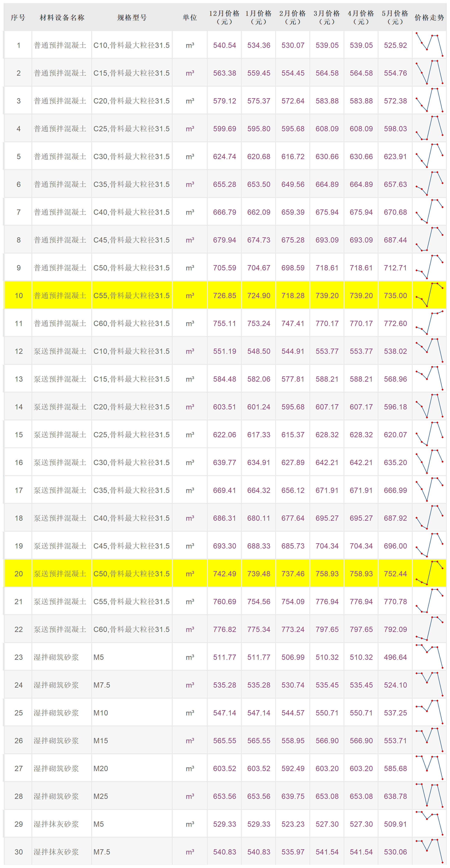Click the 序号 column header

click(x=18, y=17)
